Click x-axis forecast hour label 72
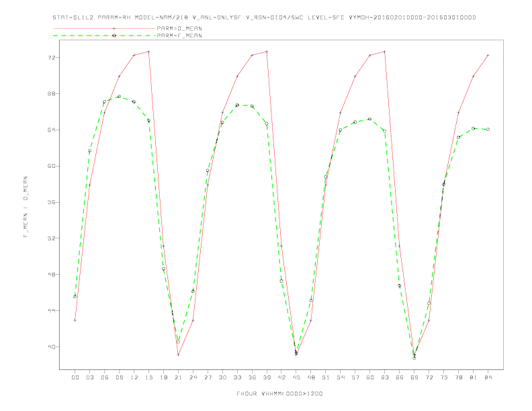Screen dimensions: 532x411 (429, 377)
